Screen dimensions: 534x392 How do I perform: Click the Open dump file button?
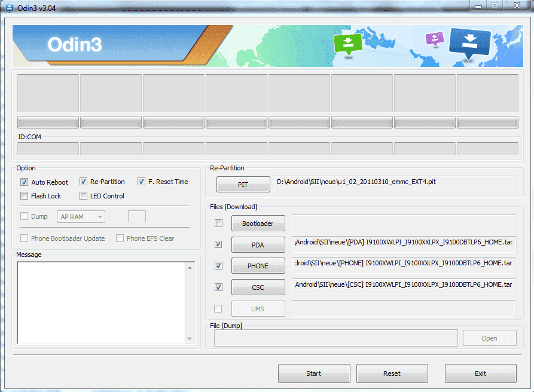tap(489, 338)
